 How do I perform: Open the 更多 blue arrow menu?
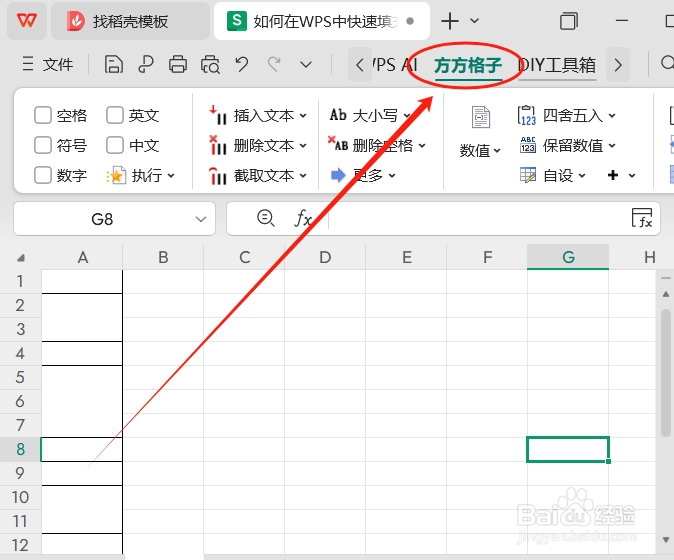coord(363,175)
